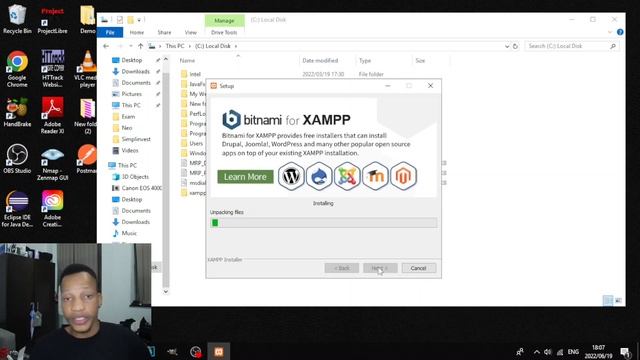Switch to the Share ribbon tab
Image resolution: width=640 pixels, height=360 pixels.
tap(164, 32)
